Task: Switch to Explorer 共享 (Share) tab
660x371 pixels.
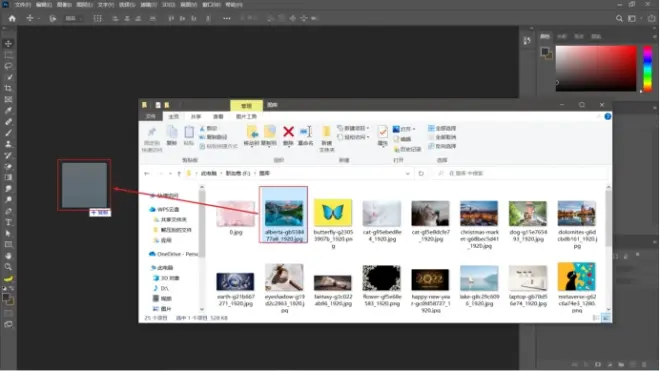Action: [x=196, y=117]
